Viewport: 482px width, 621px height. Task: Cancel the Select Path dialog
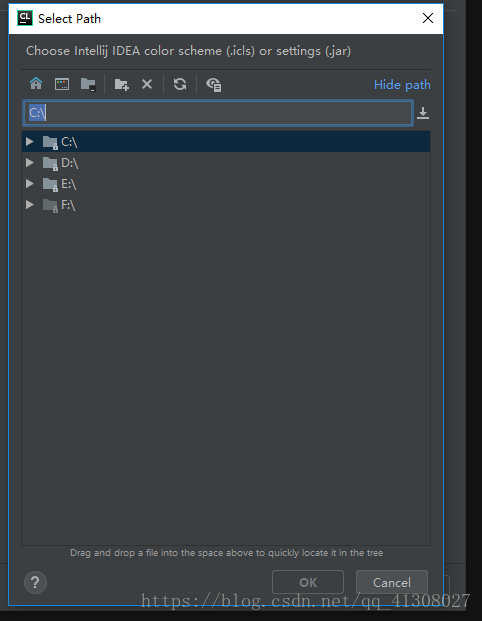(x=392, y=582)
